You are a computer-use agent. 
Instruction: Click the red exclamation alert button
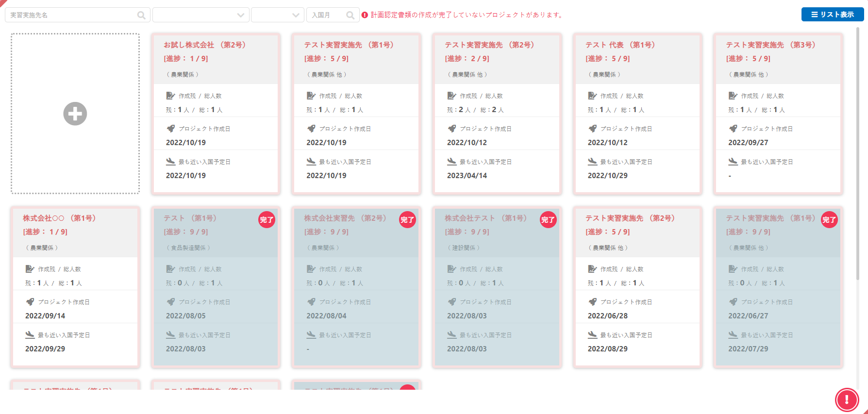pos(847,399)
